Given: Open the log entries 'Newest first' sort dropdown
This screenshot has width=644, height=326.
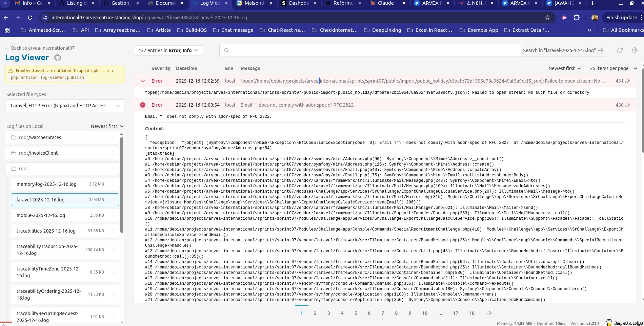Looking at the screenshot, I should [565, 68].
